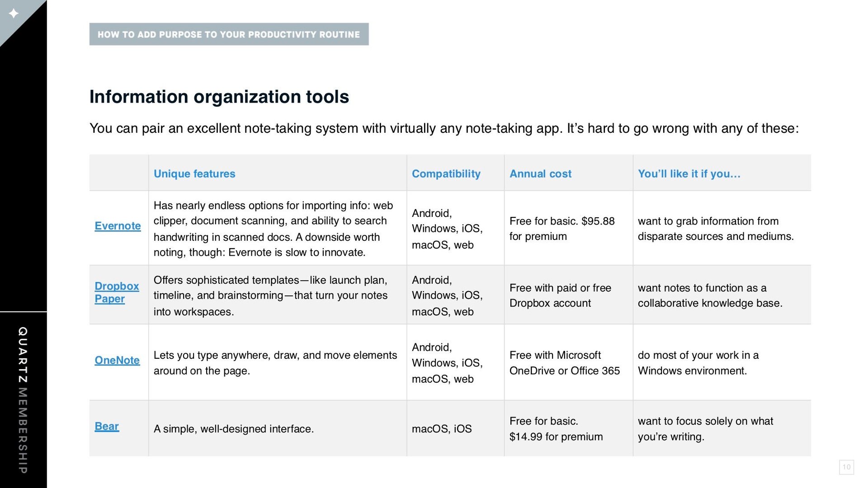Click the Quartz star logo icon
This screenshot has width=868, height=488.
pos(14,14)
